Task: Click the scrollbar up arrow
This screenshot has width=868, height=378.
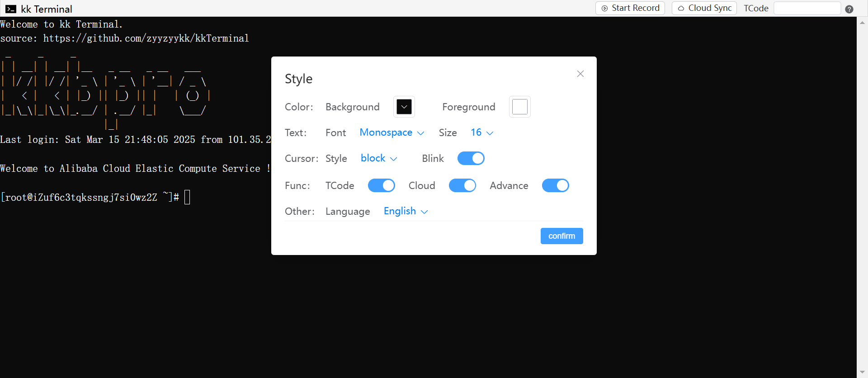Action: (x=862, y=22)
